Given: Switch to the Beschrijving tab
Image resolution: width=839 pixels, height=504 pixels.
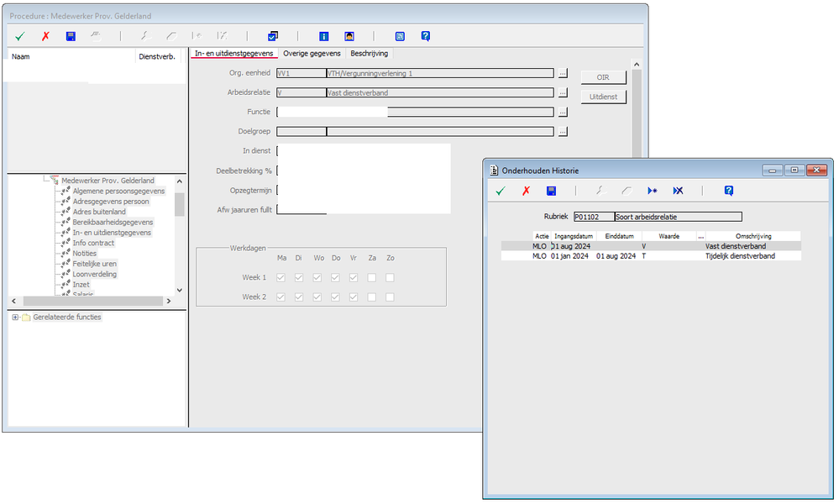Looking at the screenshot, I should [370, 54].
